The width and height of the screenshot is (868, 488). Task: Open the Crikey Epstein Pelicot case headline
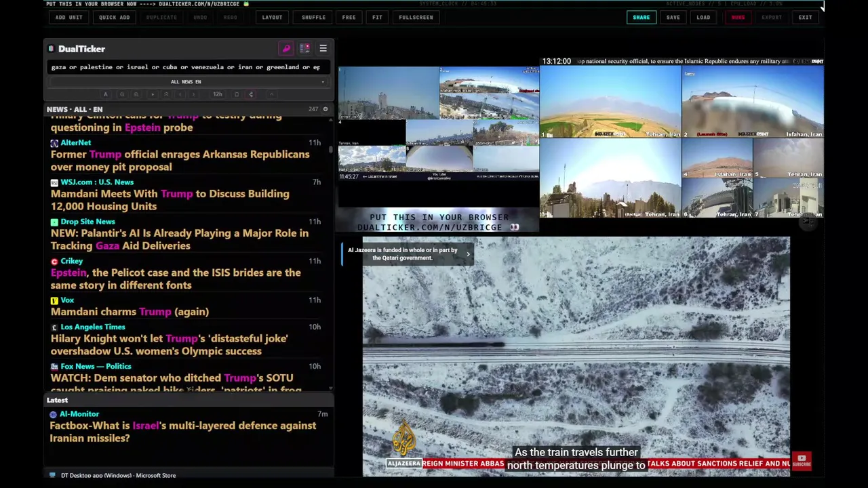click(176, 279)
